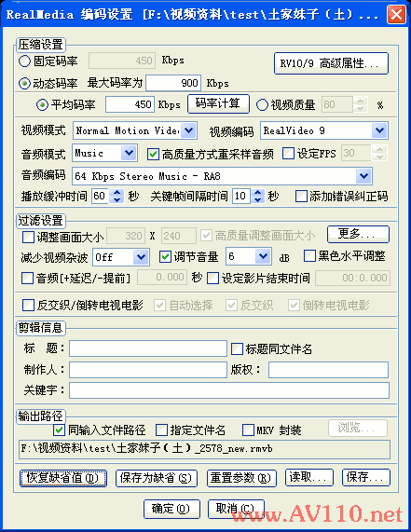Enable 音频[+延迟/-提前] checkbox
Viewport: 411px width, 532px height.
click(x=27, y=279)
